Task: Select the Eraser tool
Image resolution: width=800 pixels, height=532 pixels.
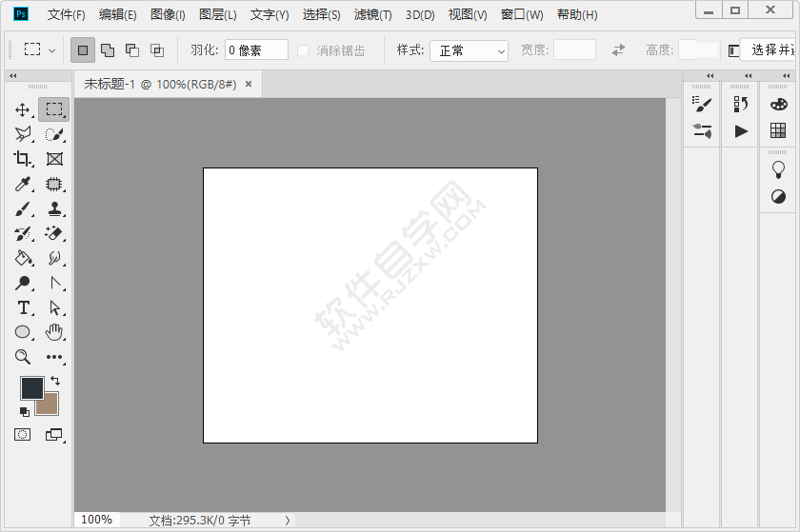Action: point(54,233)
